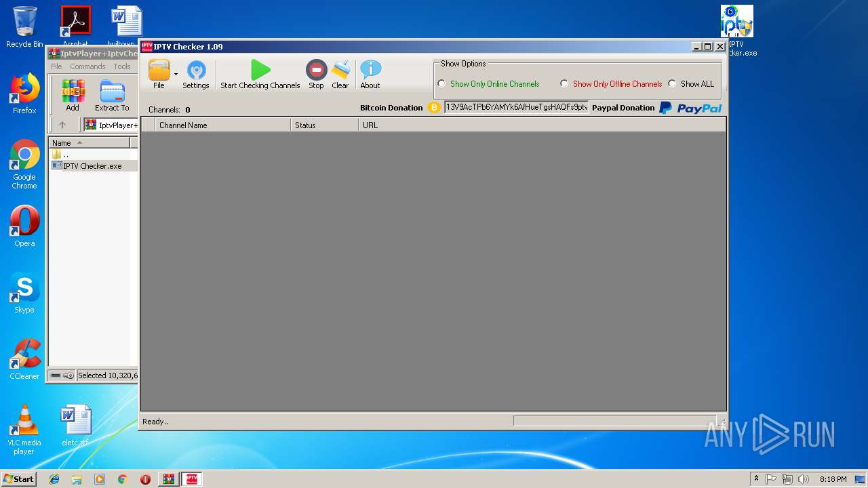Open Windows Explorer from the taskbar
The image size is (868, 488).
click(x=77, y=479)
